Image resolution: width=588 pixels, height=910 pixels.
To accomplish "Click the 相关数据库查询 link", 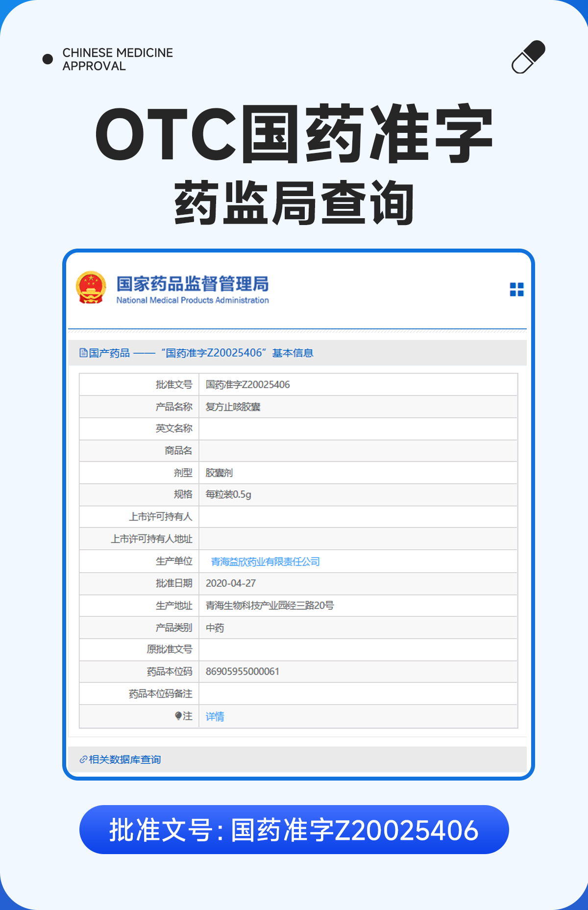I will coord(125,759).
